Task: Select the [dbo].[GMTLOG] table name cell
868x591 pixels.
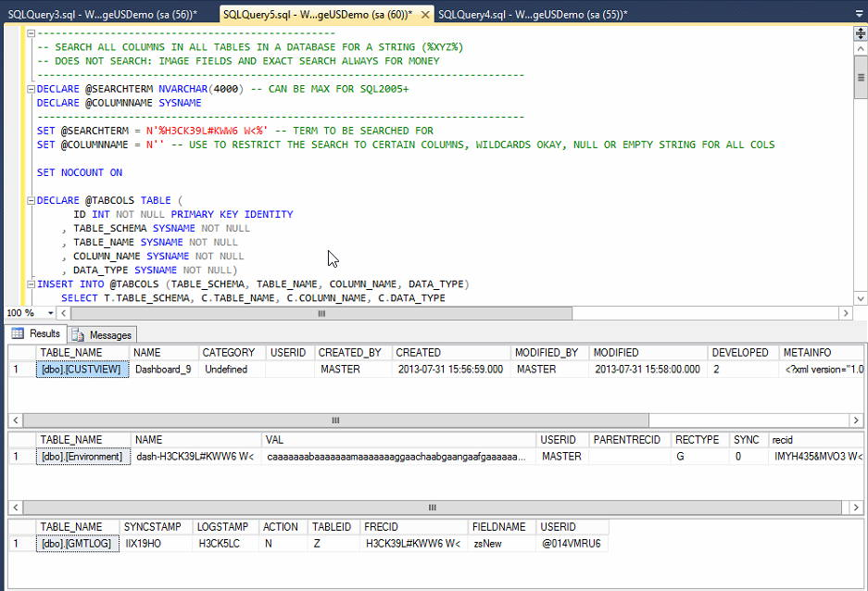Action: (77, 544)
